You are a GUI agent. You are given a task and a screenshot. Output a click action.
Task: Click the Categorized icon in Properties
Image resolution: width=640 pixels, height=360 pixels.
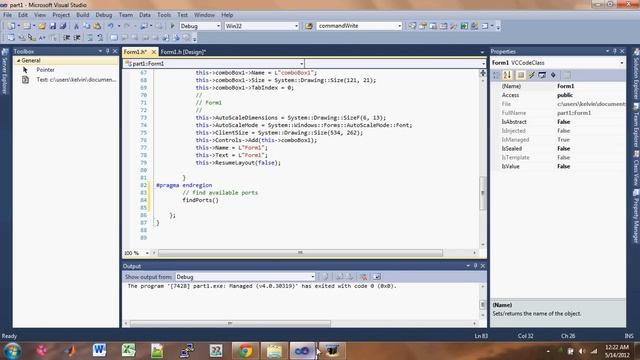pos(496,75)
